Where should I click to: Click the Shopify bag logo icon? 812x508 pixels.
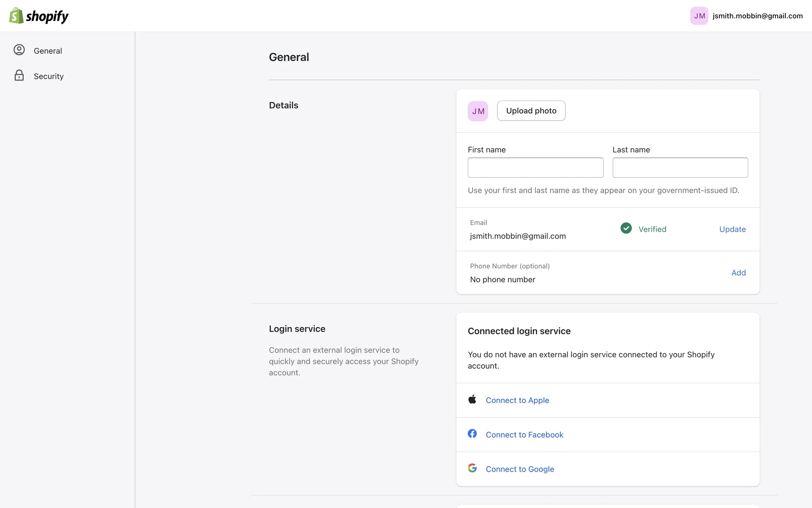coord(16,16)
